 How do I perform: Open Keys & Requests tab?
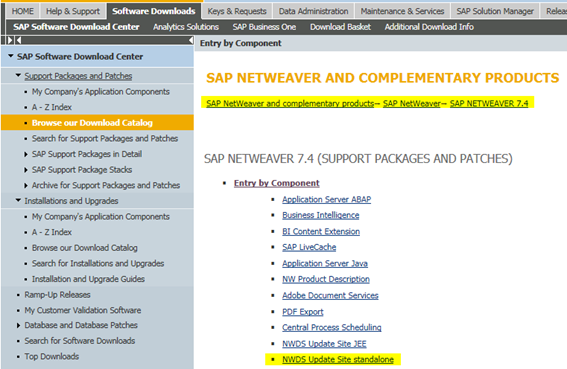point(237,11)
